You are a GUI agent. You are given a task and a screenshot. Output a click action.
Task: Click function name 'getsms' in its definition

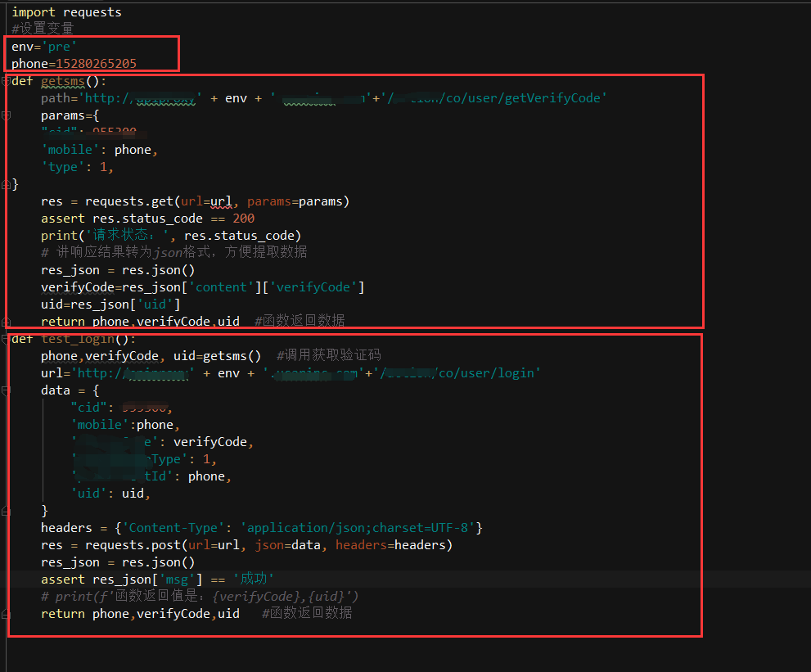point(62,81)
